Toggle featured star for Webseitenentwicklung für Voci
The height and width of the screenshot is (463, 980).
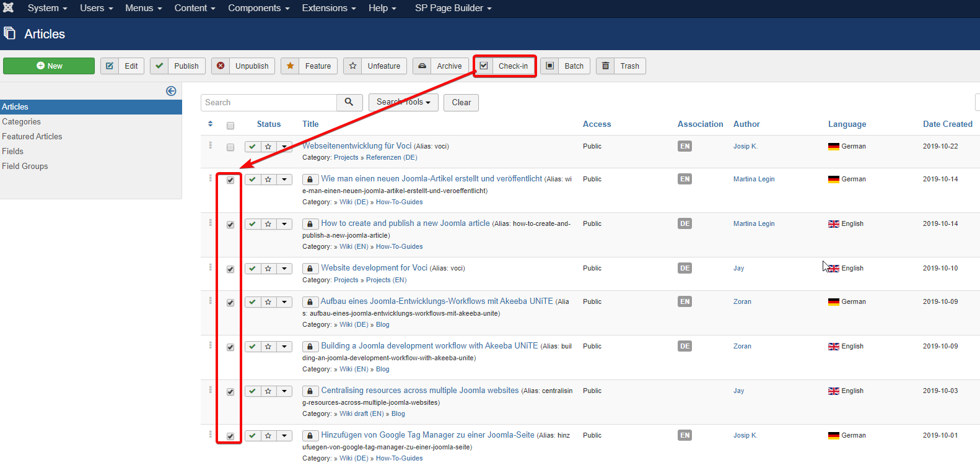point(268,147)
